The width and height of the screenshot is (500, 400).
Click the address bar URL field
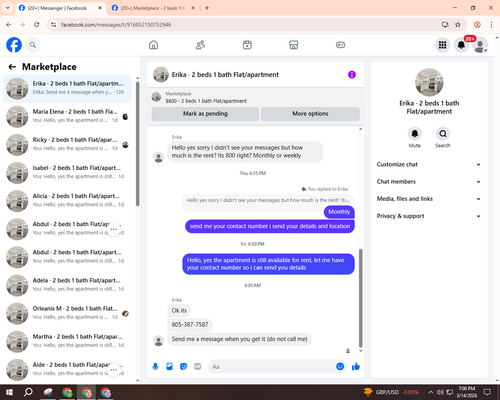coord(247,25)
